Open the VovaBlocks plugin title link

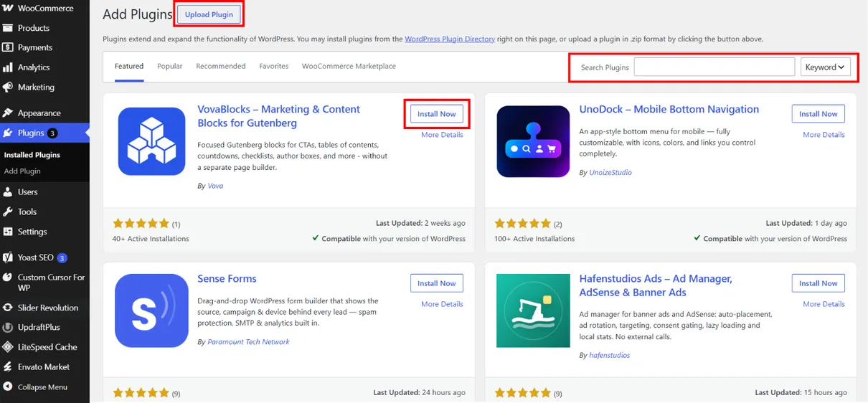click(x=279, y=116)
